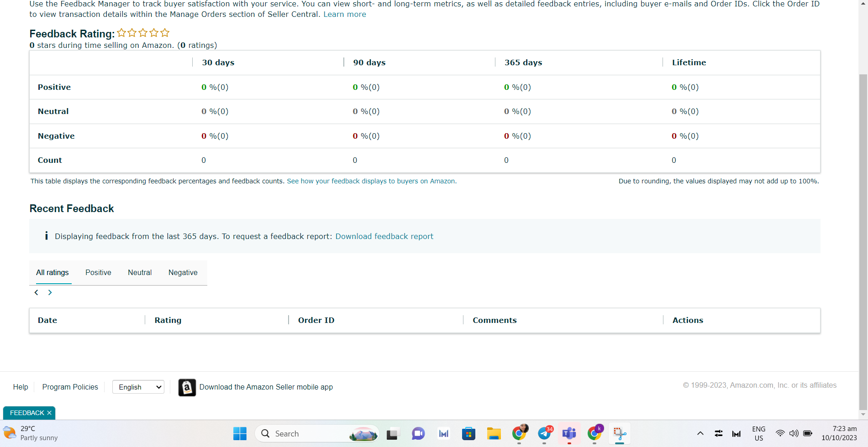The width and height of the screenshot is (868, 447).
Task: Click the Positive 30 days percentage value
Action: (215, 87)
